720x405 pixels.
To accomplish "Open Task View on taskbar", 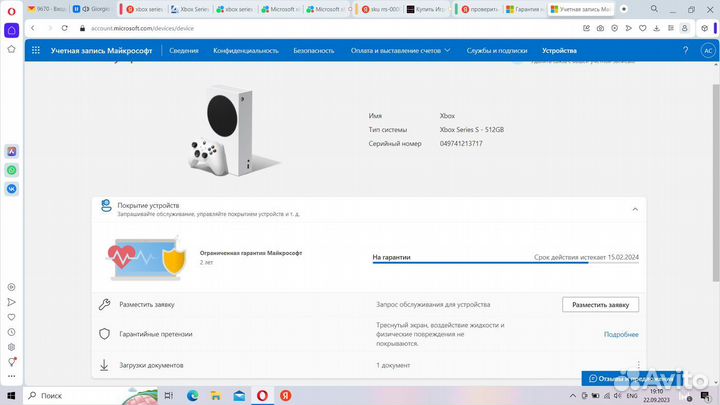I will [169, 395].
